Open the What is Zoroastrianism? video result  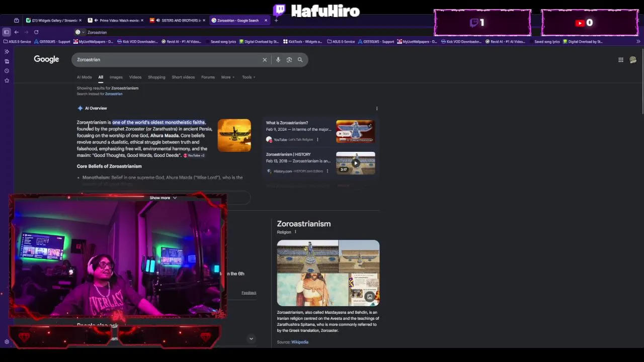click(x=287, y=123)
